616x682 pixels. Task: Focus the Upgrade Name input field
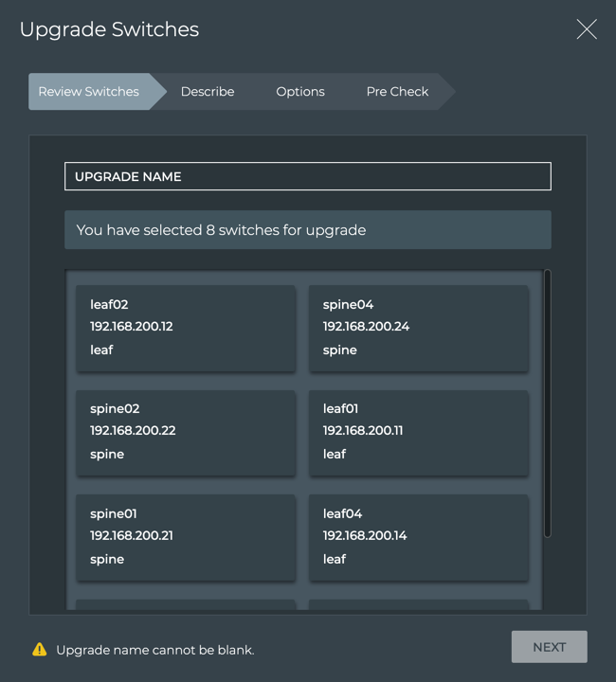click(x=307, y=176)
